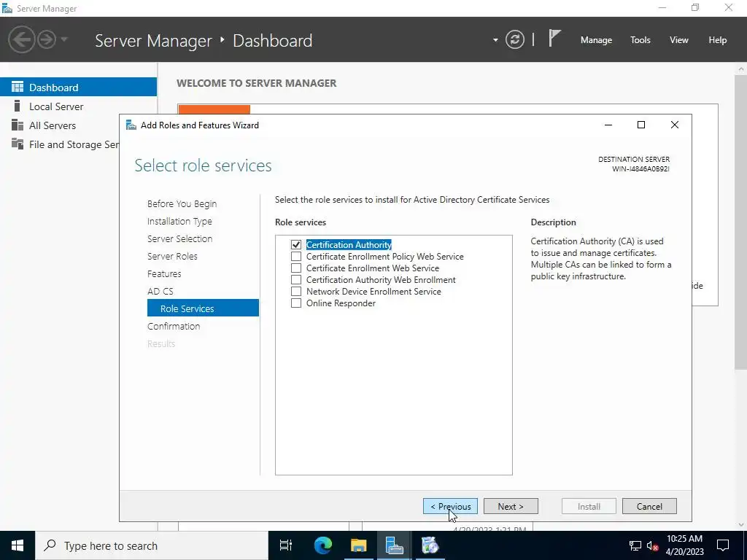
Task: Click the Server Manager app icon in title bar
Action: click(x=7, y=9)
